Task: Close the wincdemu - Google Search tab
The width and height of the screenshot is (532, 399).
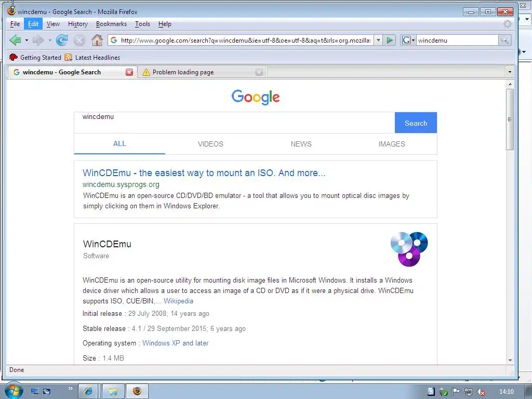Action: [129, 72]
